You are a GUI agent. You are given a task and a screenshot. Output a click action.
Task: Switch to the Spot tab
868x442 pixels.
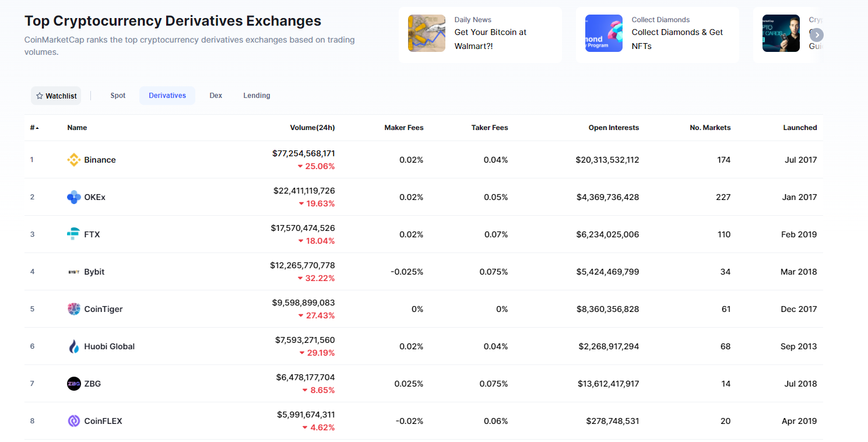point(118,96)
